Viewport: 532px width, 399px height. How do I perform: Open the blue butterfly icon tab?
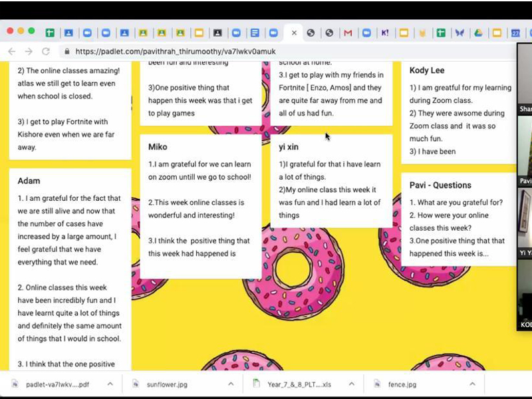point(460,33)
